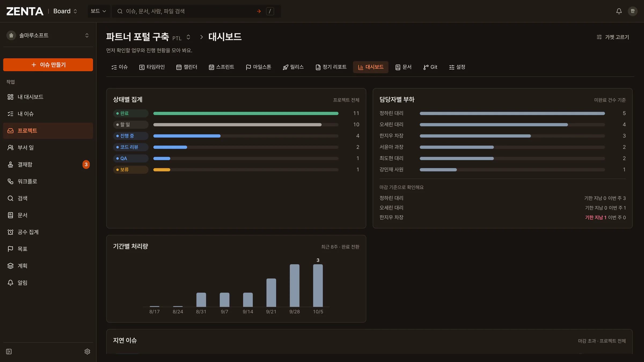Go to 내 이슈 in the sidebar

click(48, 114)
